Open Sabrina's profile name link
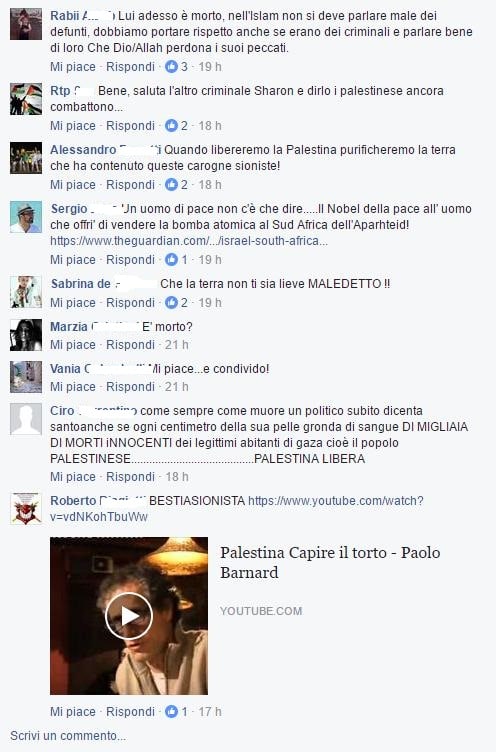This screenshot has height=752, width=496. 81,283
